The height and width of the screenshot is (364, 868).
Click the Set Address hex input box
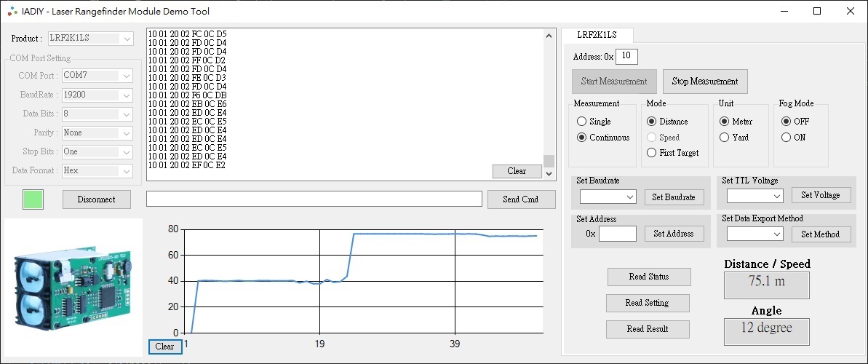[x=617, y=234]
